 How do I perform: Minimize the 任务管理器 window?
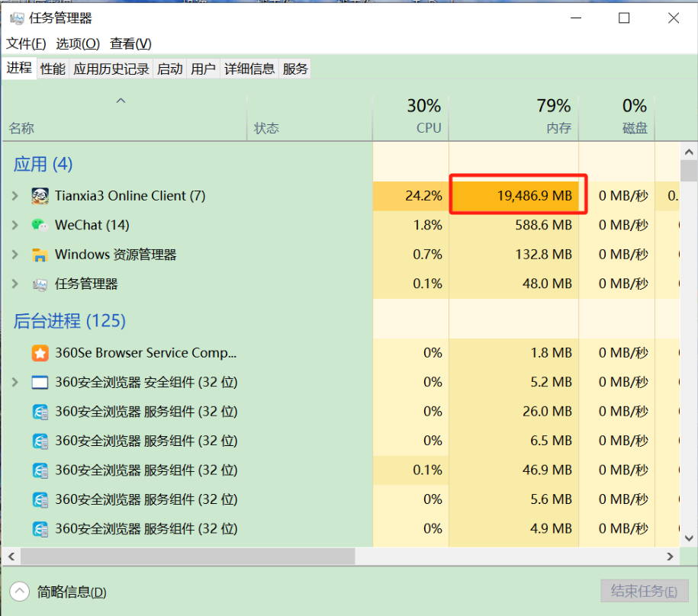576,18
